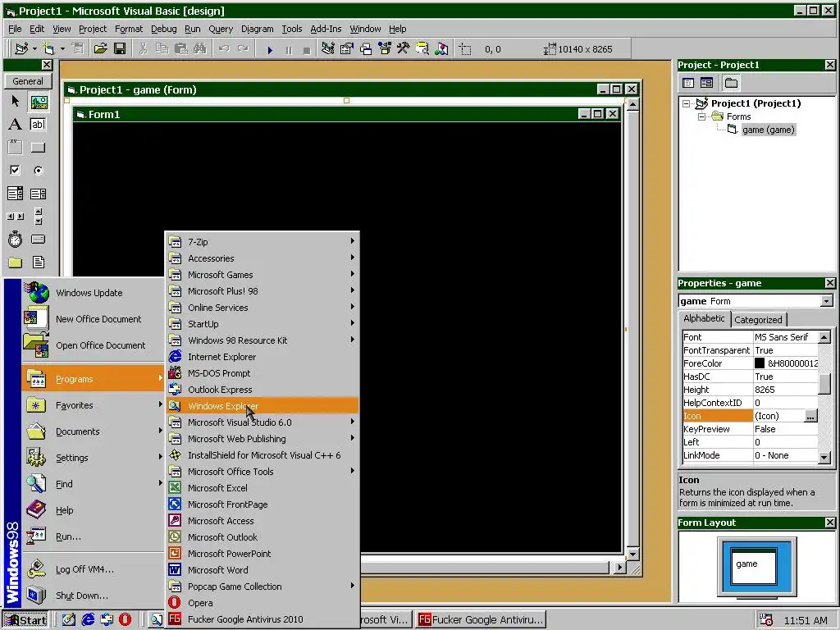Open the Format menu
Viewport: 840px width, 630px height.
click(x=129, y=29)
